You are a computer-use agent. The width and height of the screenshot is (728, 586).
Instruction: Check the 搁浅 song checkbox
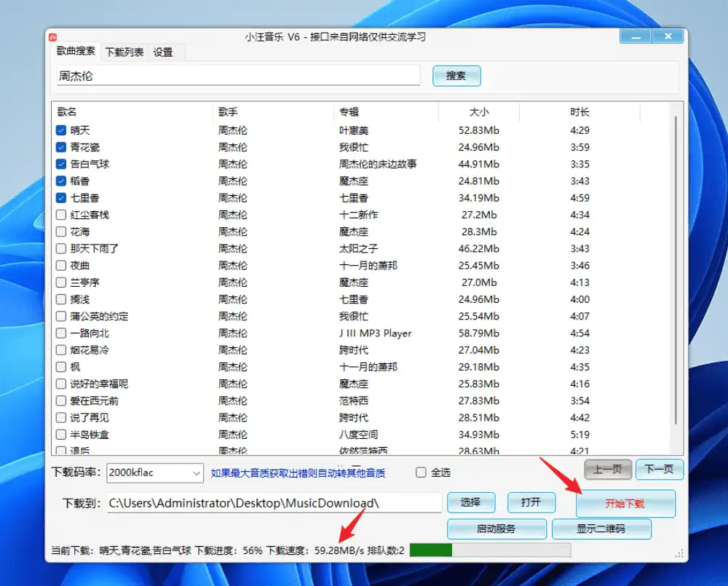tap(61, 299)
